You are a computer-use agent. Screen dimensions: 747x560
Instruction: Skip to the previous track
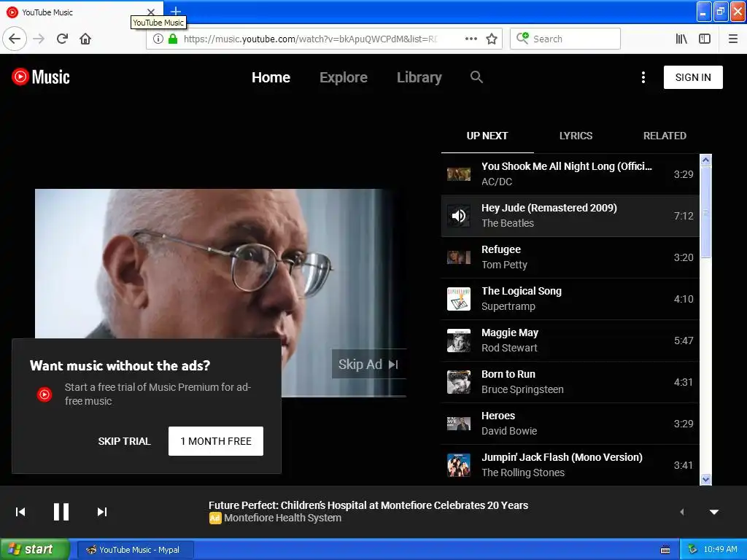[20, 512]
